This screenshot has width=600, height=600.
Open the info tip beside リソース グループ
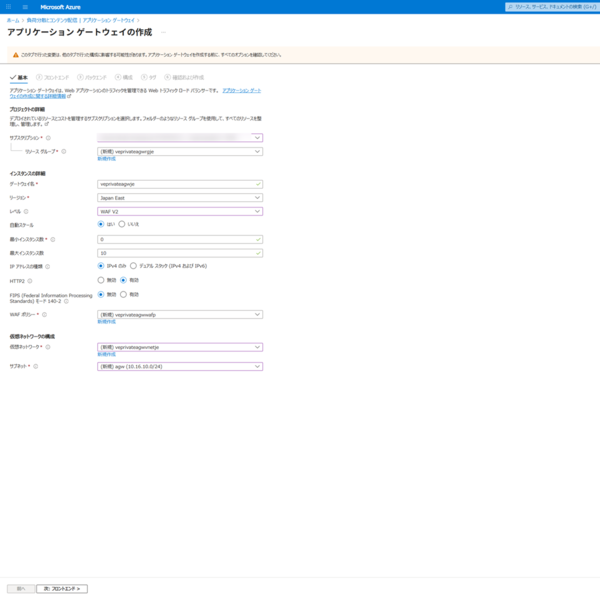(x=64, y=152)
